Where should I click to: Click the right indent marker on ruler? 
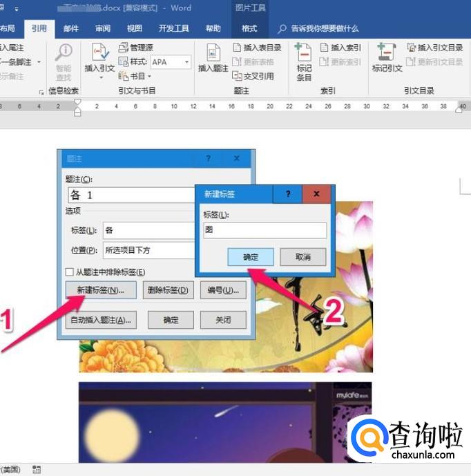point(459,109)
